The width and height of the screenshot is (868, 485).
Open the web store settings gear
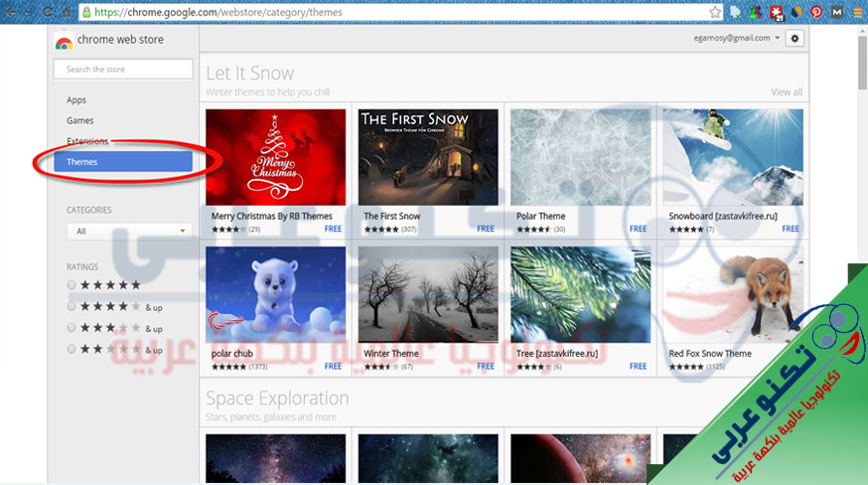[795, 38]
